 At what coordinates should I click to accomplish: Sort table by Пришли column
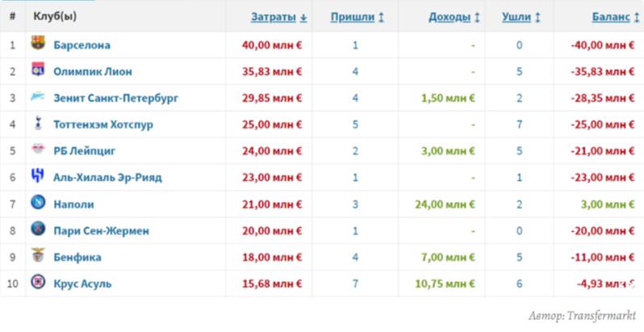pos(358,17)
